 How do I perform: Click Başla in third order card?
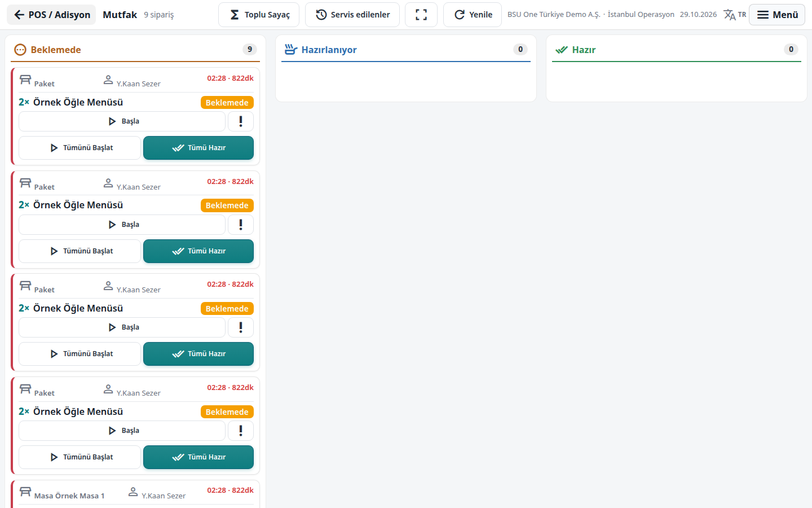[x=122, y=327]
